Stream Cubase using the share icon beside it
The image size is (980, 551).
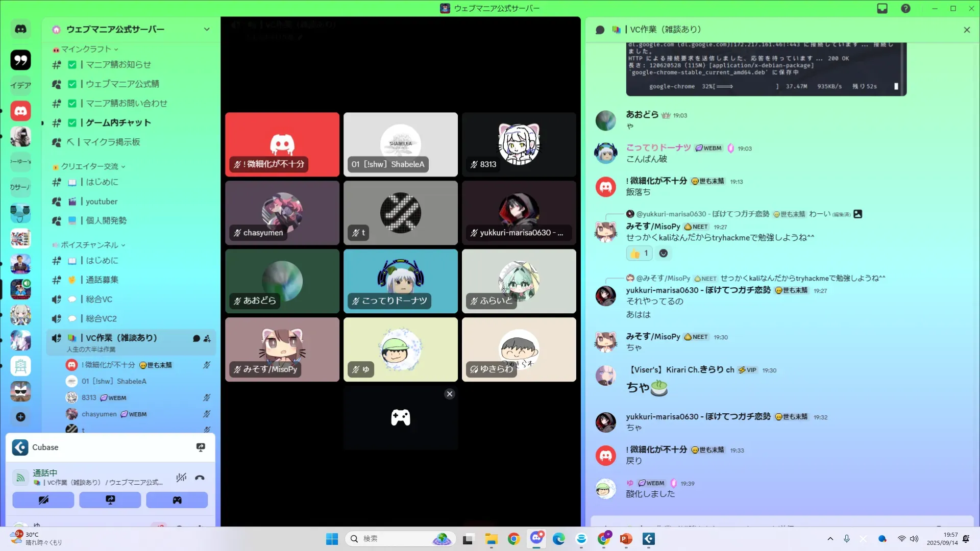click(201, 447)
